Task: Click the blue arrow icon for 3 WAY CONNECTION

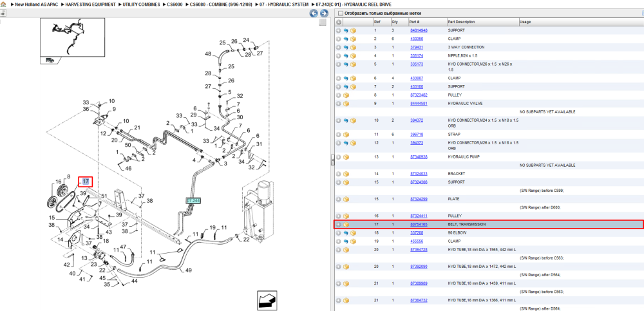Action: (x=346, y=47)
